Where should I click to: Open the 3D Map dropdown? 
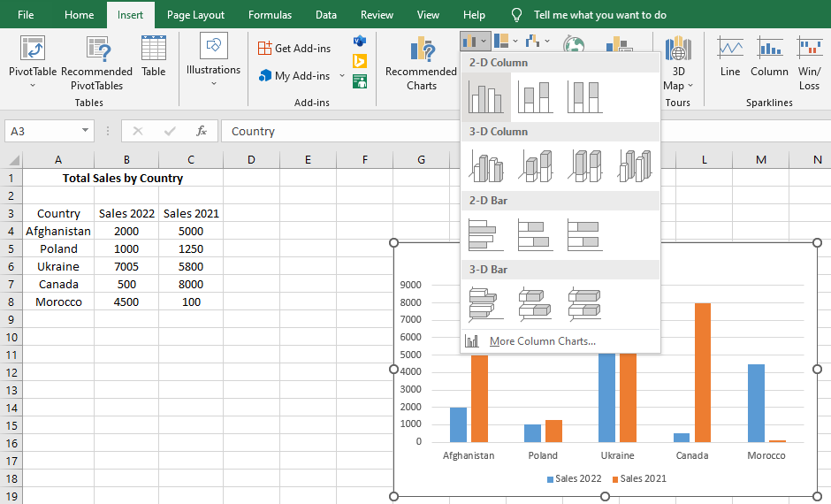pyautogui.click(x=678, y=64)
